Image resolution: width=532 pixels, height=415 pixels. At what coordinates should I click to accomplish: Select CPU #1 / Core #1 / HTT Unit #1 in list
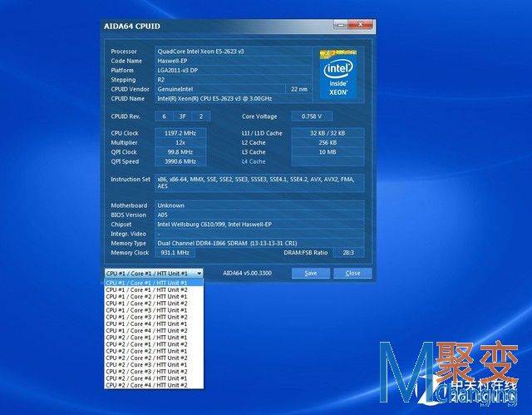[x=154, y=283]
